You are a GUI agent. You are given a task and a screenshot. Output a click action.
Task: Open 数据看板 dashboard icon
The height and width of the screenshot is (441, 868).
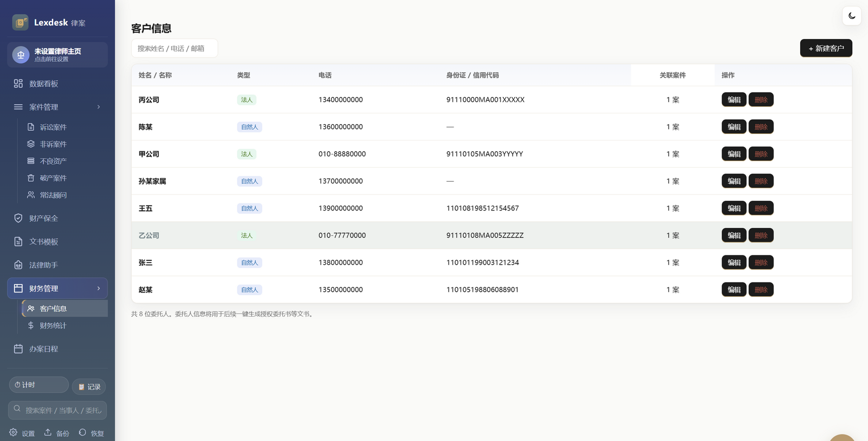[x=18, y=84]
